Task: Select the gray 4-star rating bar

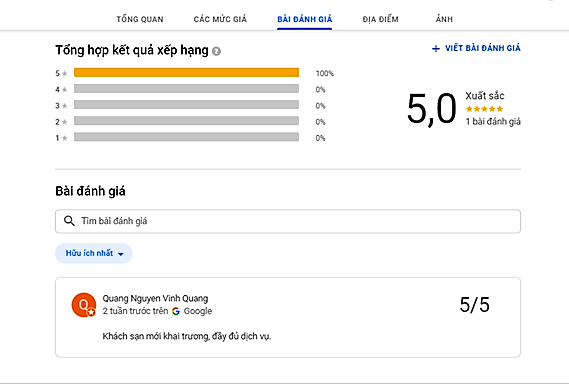Action: click(x=187, y=89)
